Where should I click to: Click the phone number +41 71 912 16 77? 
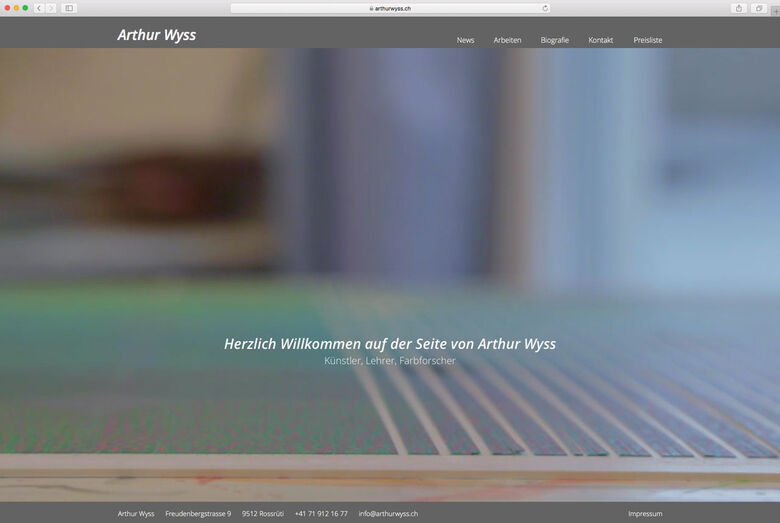point(321,514)
